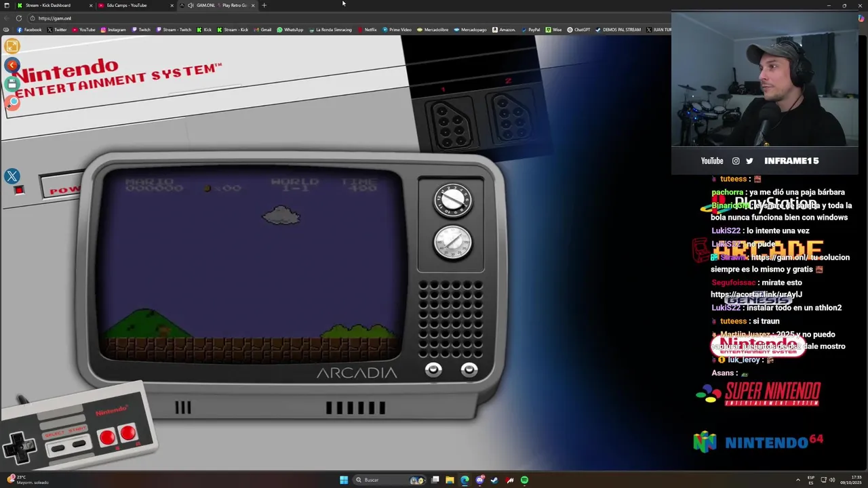Open the DEMOS PAL STREAM bookmark
The height and width of the screenshot is (488, 868).
(x=618, y=30)
